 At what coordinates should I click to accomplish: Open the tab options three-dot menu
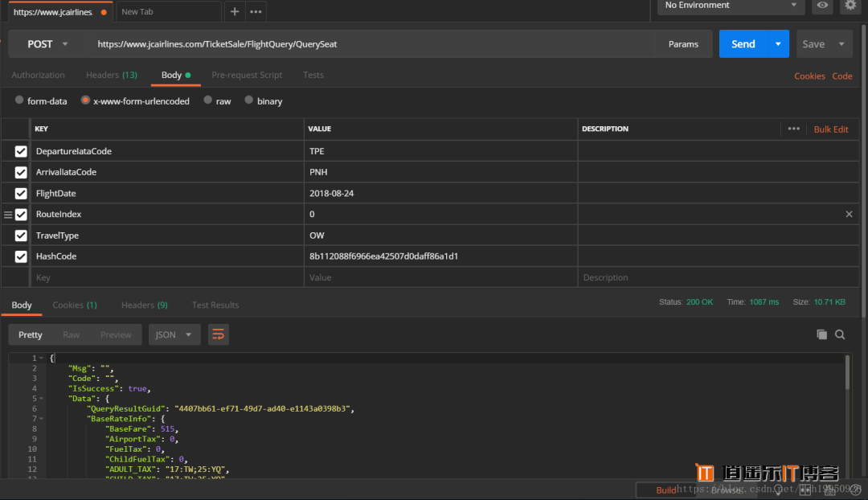pyautogui.click(x=256, y=11)
